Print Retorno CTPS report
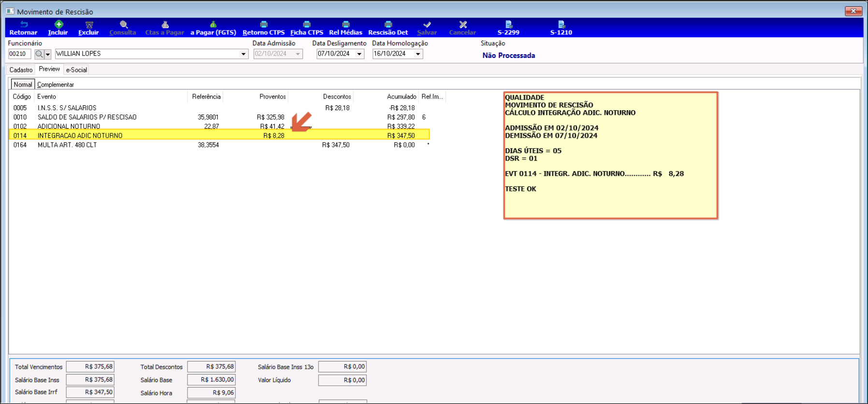This screenshot has width=868, height=404. click(263, 24)
